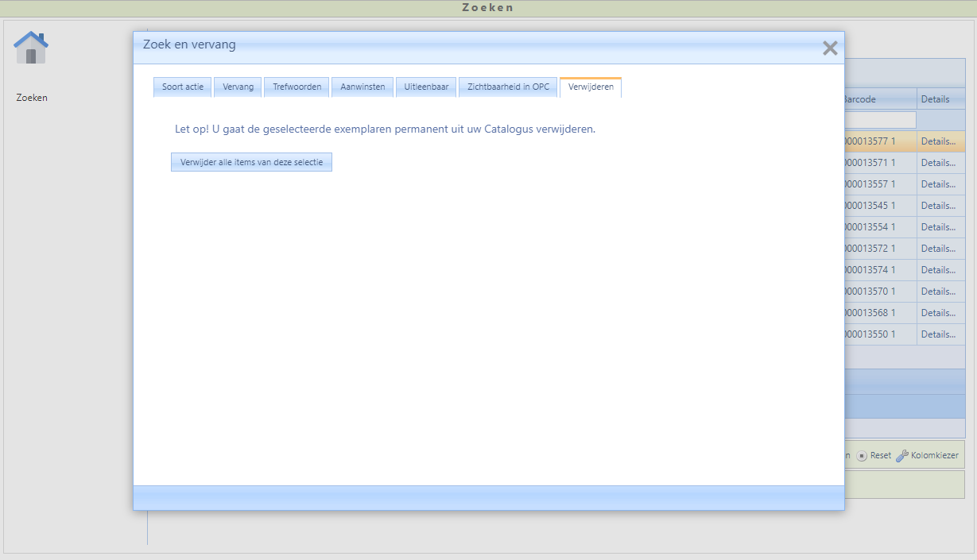
Task: Open Details for barcode ending 13554
Action: 938,227
